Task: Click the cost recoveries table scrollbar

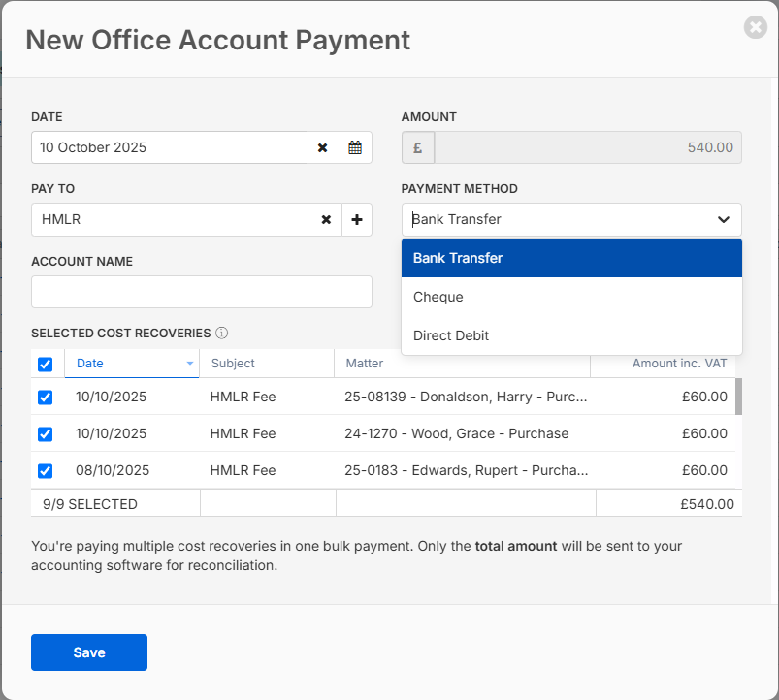Action: [738, 397]
